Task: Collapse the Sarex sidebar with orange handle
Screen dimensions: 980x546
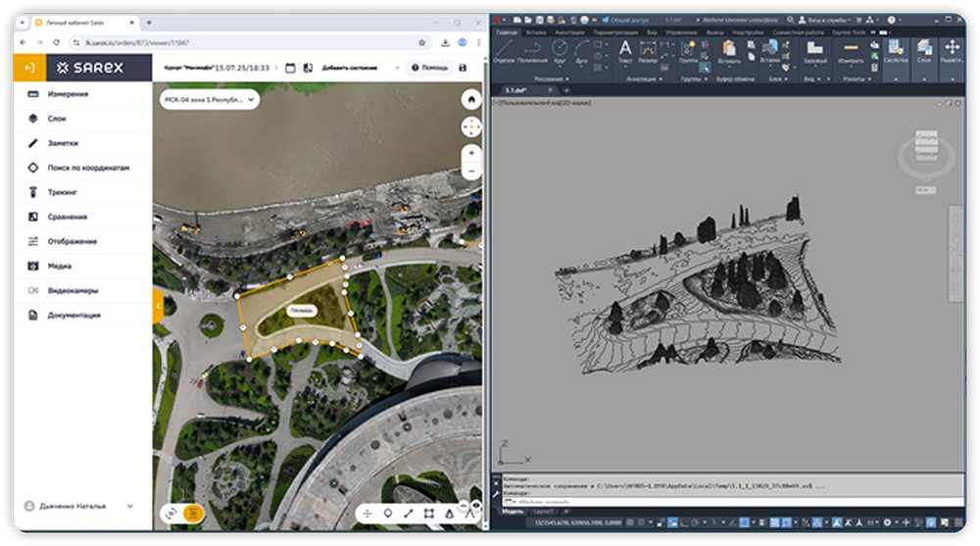Action: [x=158, y=306]
